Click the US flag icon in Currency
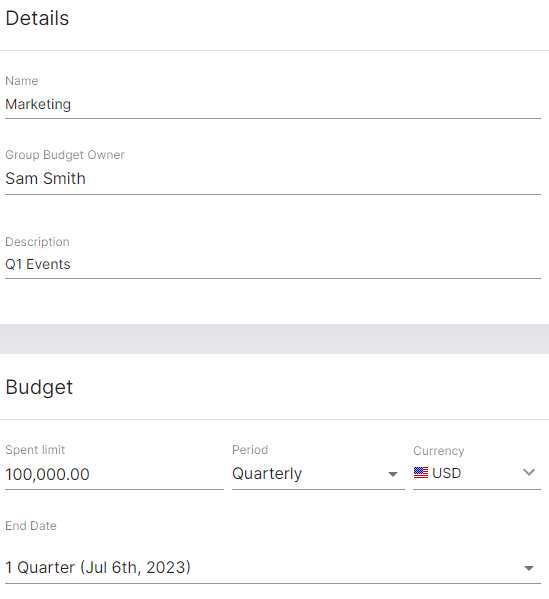The width and height of the screenshot is (549, 599). point(421,473)
